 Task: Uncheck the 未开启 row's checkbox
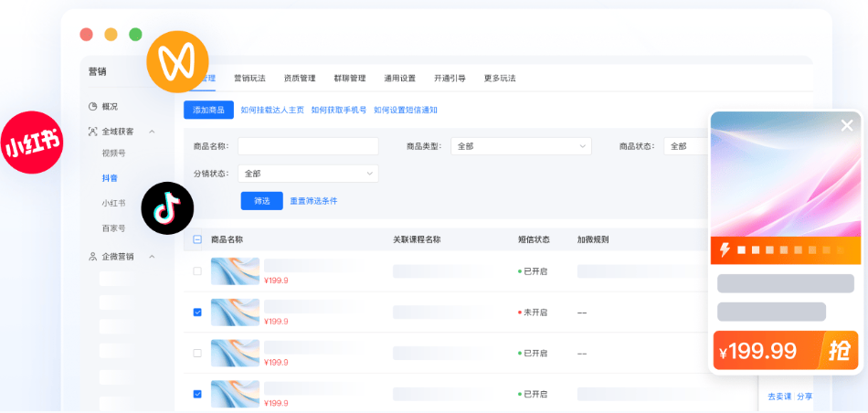tap(197, 312)
